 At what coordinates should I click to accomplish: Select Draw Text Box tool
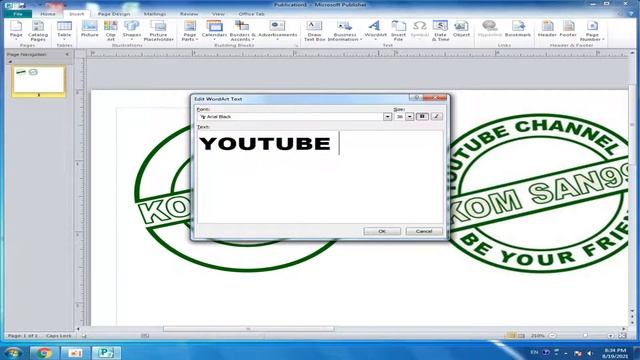314,31
